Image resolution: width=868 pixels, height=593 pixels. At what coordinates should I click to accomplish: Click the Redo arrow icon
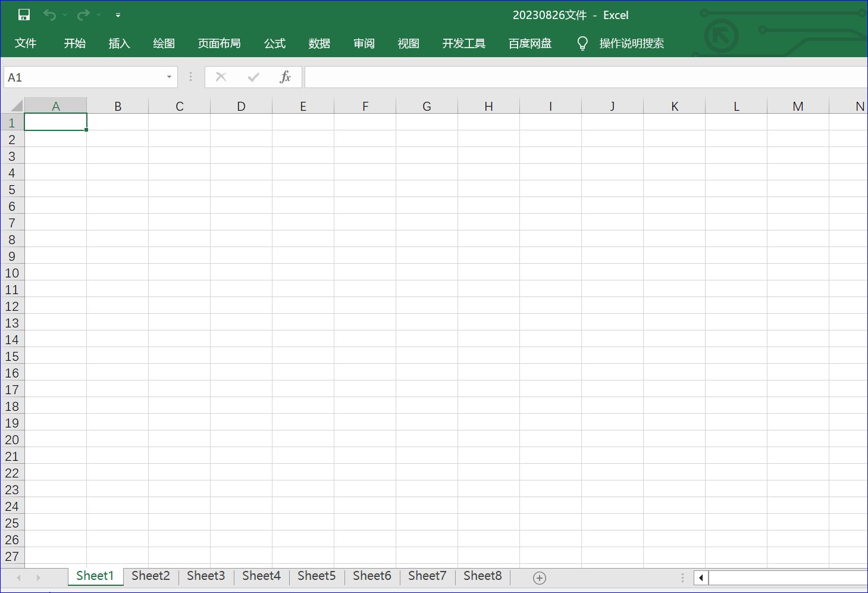pyautogui.click(x=83, y=15)
